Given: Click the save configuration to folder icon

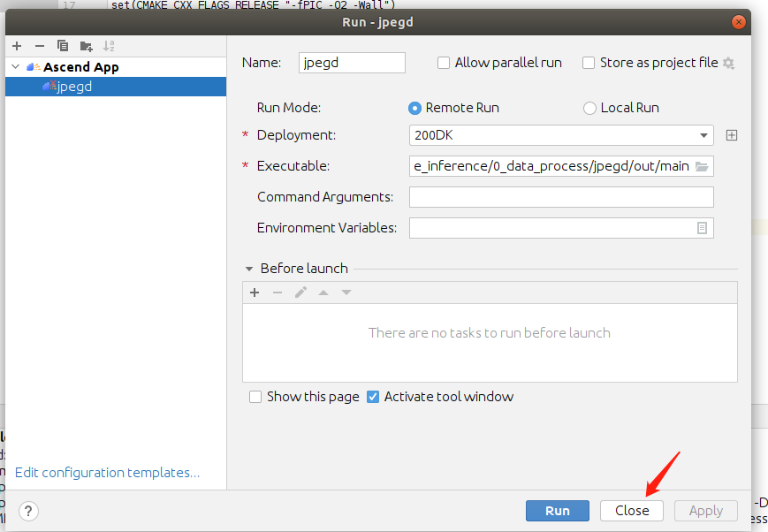Looking at the screenshot, I should pyautogui.click(x=86, y=46).
